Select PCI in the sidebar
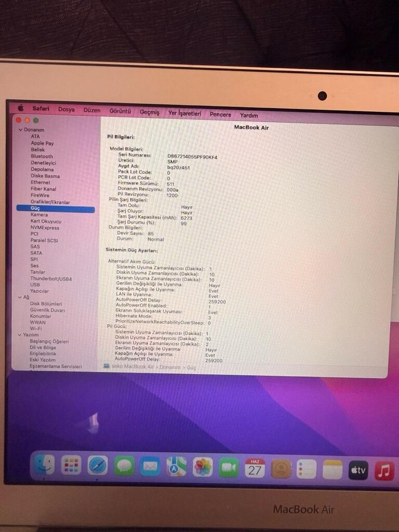This screenshot has width=399, height=532. (x=34, y=234)
